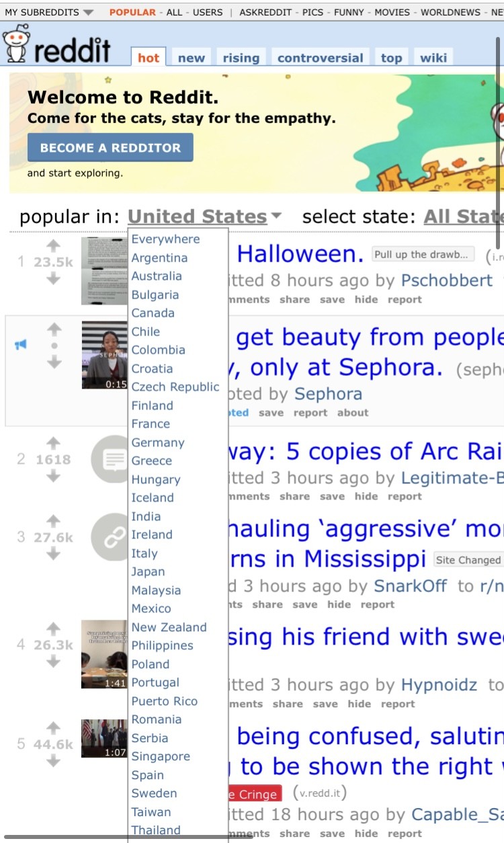Switch to the rising tab

coord(241,58)
